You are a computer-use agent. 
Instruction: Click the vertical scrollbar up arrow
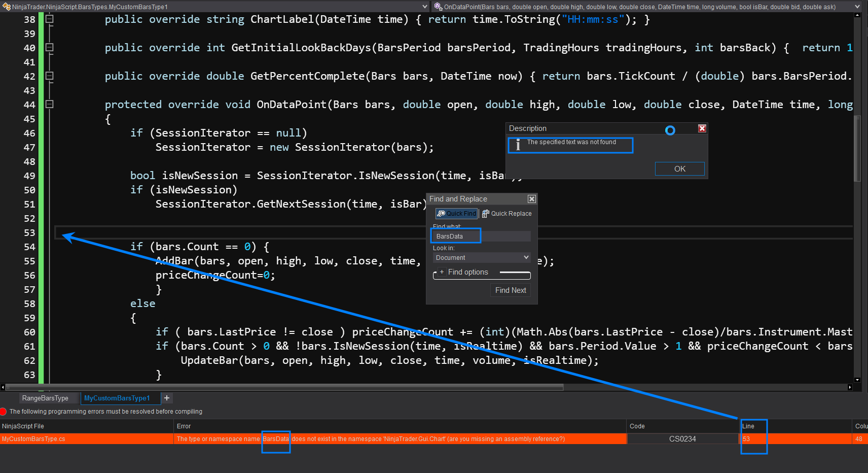(x=857, y=15)
